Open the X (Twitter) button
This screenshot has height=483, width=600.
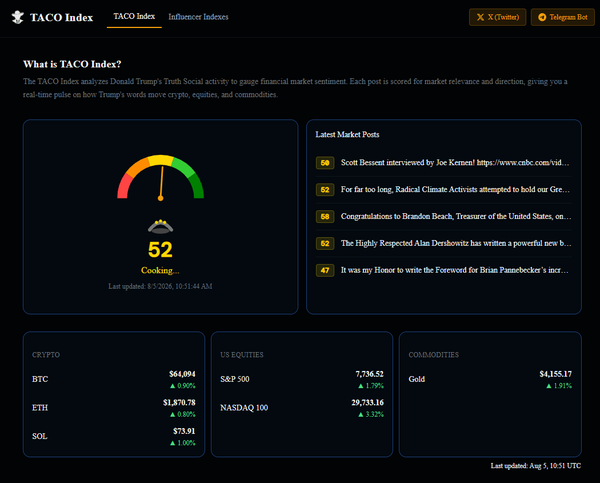[497, 17]
